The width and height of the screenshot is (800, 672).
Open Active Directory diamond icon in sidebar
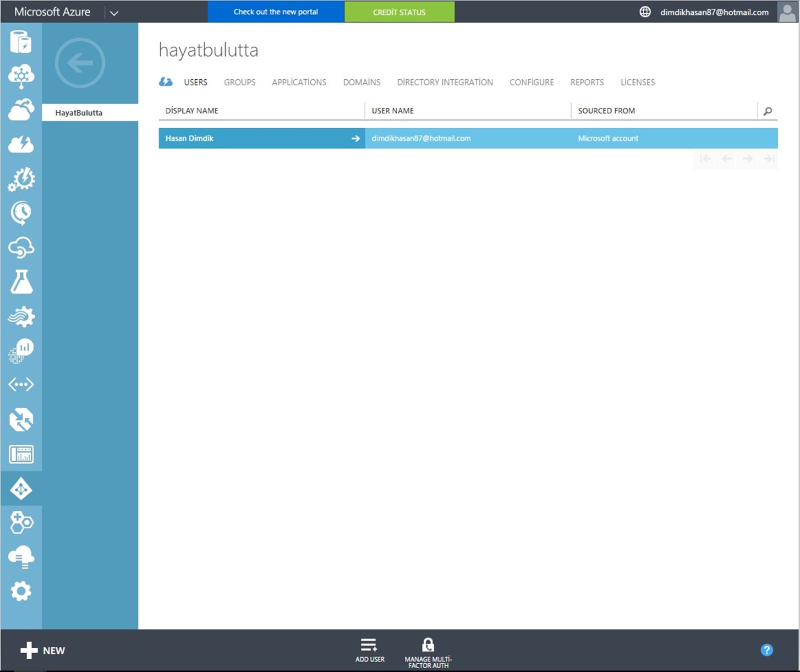(21, 489)
